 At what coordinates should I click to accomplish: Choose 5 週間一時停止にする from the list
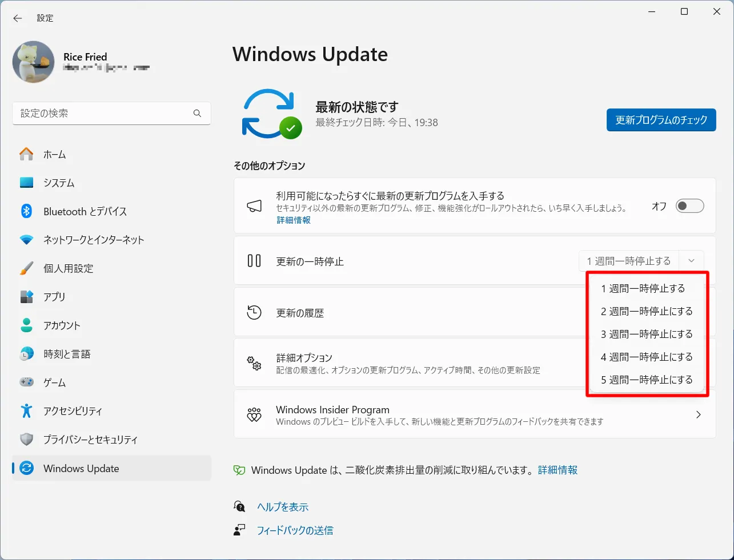(647, 380)
